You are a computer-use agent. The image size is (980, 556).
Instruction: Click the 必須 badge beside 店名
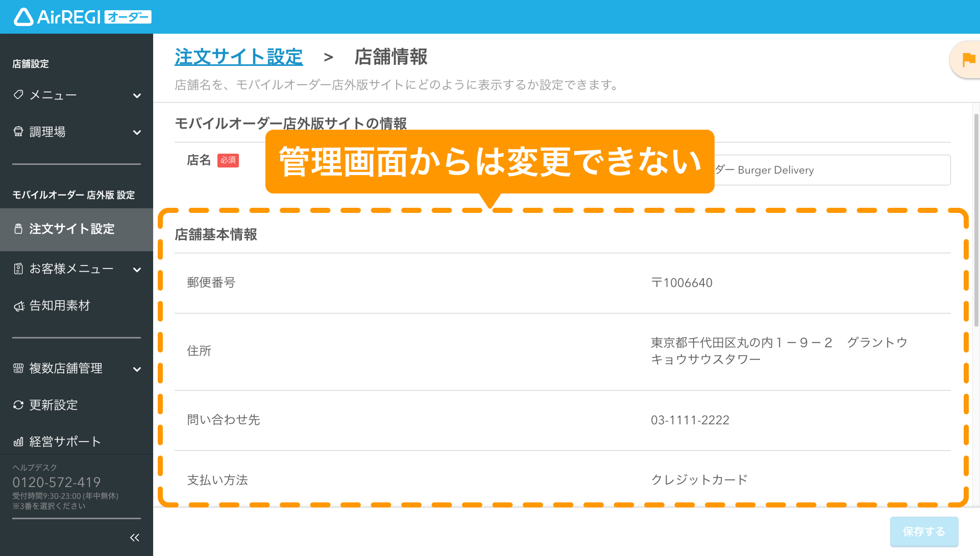click(228, 160)
